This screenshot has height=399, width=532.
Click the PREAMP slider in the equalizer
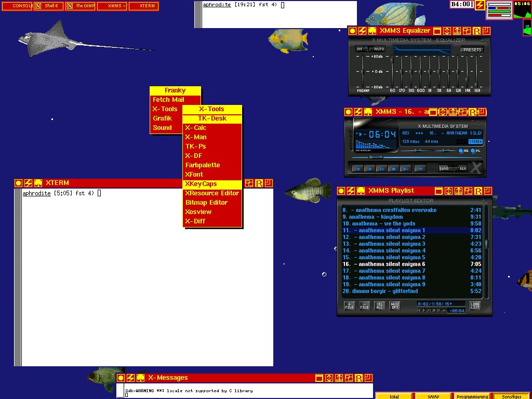click(363, 72)
